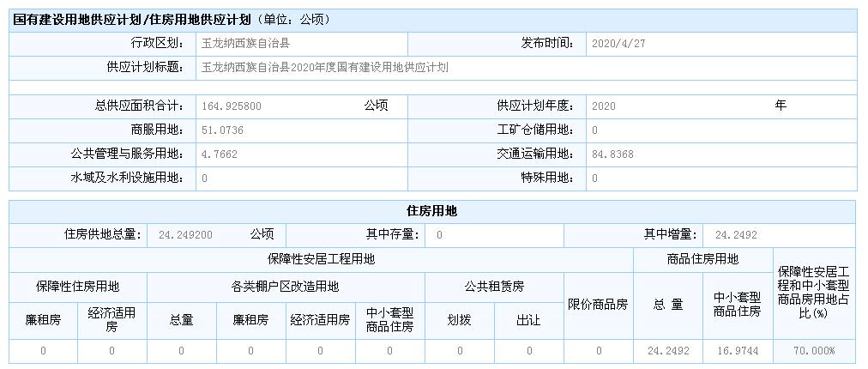Click the 保障性住房用地 subheader
Screen dimensions: 868x369
77,287
